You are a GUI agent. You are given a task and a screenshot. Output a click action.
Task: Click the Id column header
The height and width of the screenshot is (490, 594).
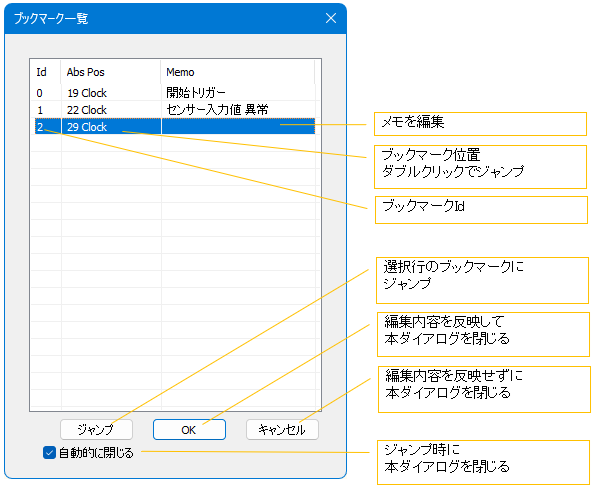coord(46,72)
